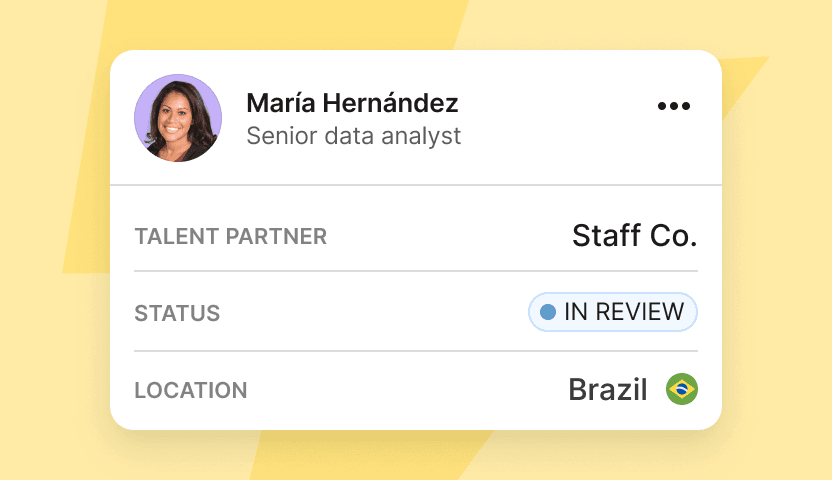Click the blue dot in status badge

pyautogui.click(x=548, y=312)
